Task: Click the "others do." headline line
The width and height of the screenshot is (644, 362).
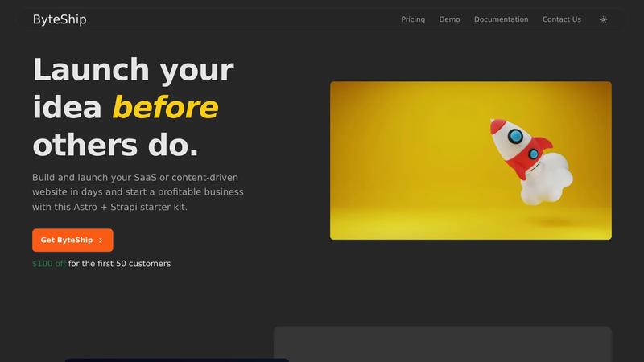Action: (x=115, y=146)
